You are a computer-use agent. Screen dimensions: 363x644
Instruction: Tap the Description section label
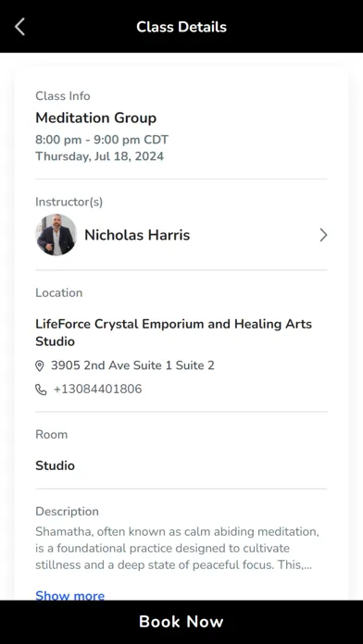(67, 512)
